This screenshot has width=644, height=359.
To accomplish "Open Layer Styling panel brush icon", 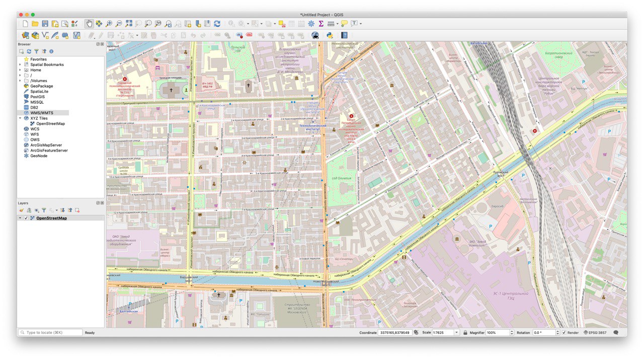I will coord(22,210).
